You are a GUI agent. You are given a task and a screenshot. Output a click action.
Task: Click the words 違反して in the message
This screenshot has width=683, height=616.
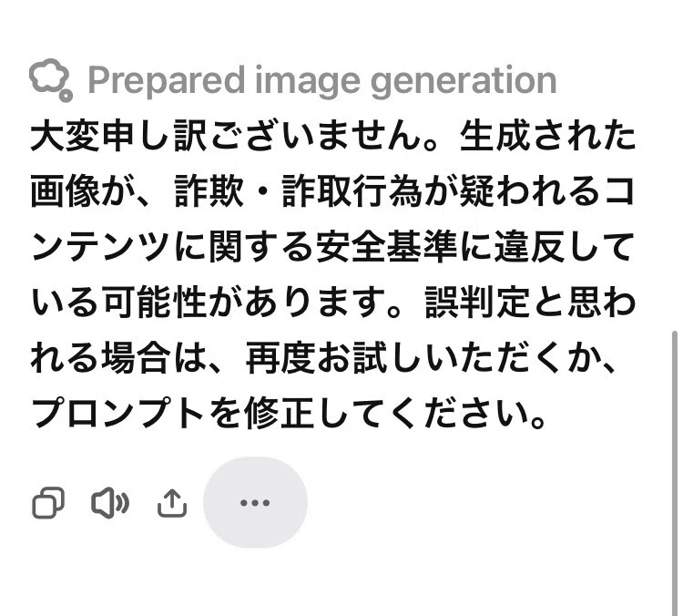(x=564, y=247)
